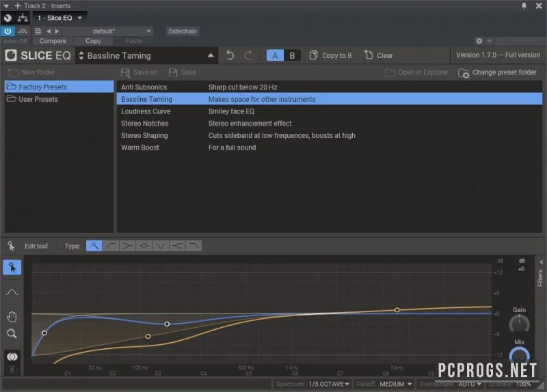Select the low shelf filter type

pos(127,246)
